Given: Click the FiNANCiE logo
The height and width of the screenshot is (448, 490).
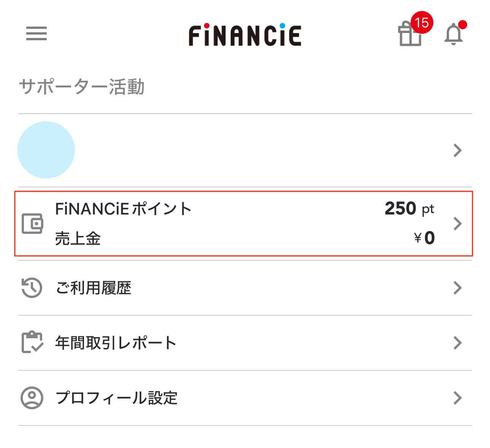Looking at the screenshot, I should 245,35.
